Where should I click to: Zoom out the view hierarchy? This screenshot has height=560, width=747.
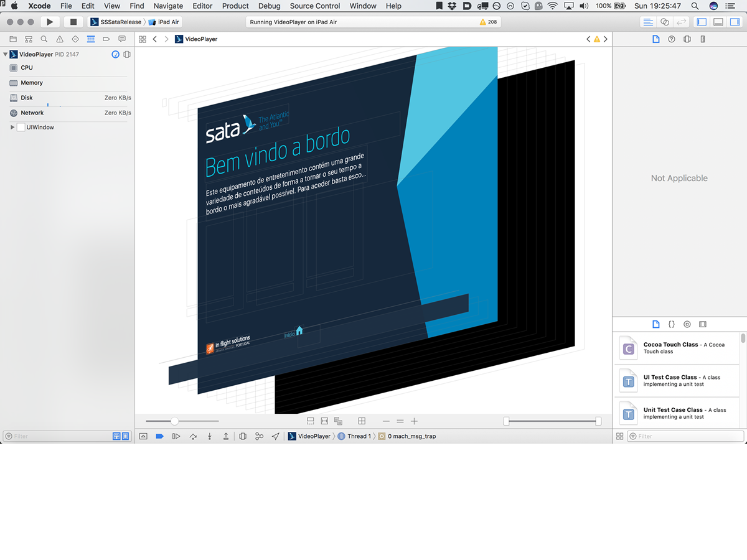point(386,421)
